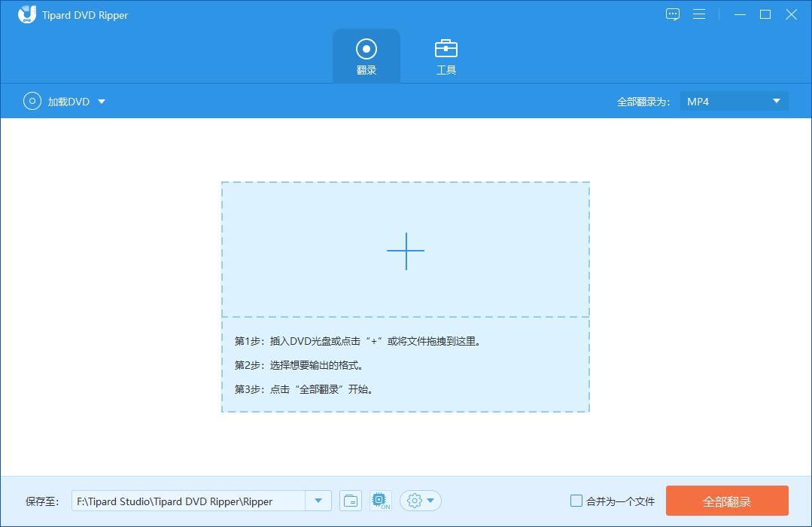Viewport: 812px width, 527px height.
Task: Expand the save path dropdown arrow
Action: tap(318, 501)
